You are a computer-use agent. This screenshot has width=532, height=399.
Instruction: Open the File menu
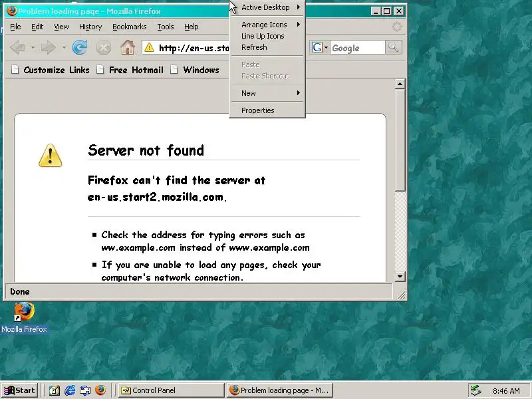tap(15, 27)
